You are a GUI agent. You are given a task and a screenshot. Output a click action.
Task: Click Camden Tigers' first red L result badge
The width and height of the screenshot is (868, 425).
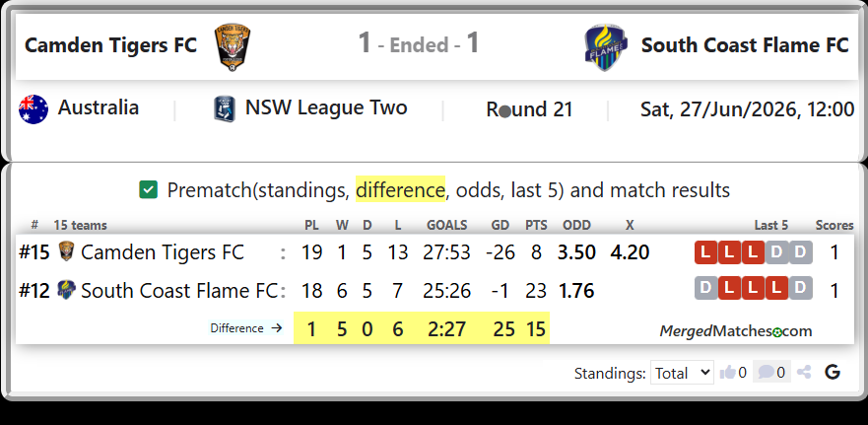coord(705,252)
